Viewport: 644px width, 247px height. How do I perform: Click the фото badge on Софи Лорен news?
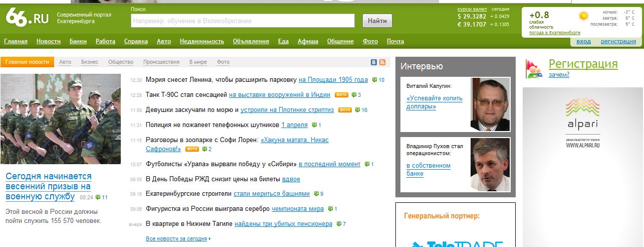click(192, 149)
